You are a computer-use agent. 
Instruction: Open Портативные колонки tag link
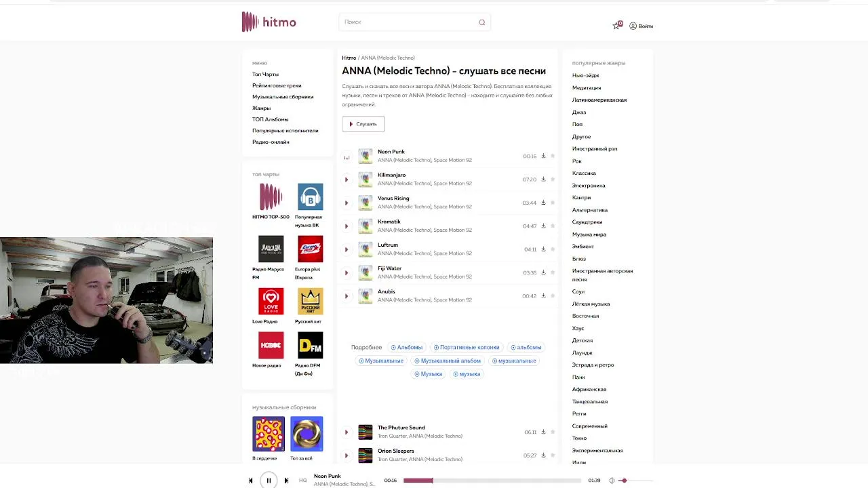(x=467, y=348)
